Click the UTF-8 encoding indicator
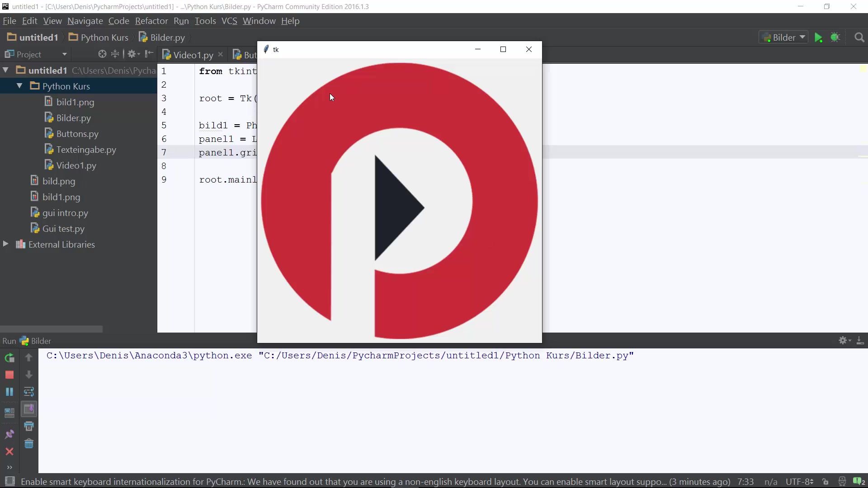The image size is (868, 488). (799, 482)
